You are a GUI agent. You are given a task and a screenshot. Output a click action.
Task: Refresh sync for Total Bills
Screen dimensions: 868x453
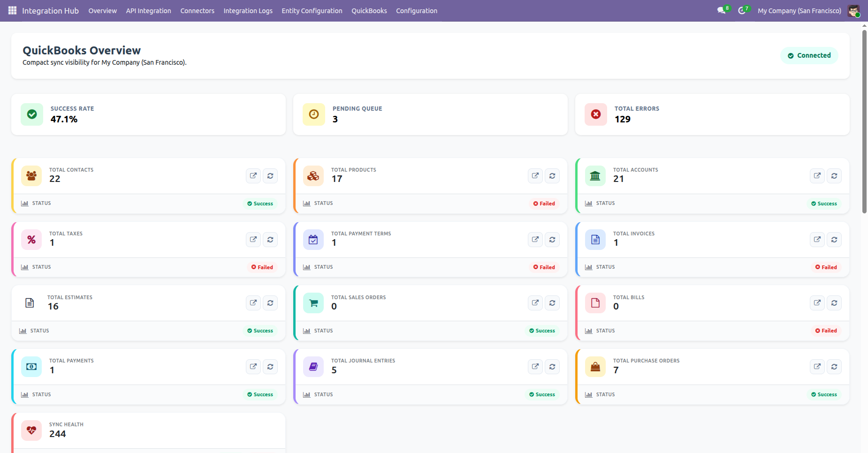click(x=834, y=303)
